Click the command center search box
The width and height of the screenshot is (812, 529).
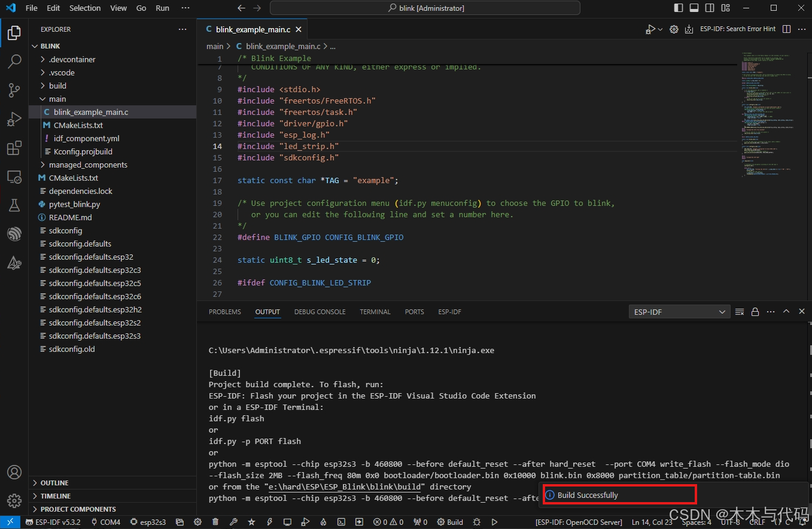pyautogui.click(x=425, y=8)
